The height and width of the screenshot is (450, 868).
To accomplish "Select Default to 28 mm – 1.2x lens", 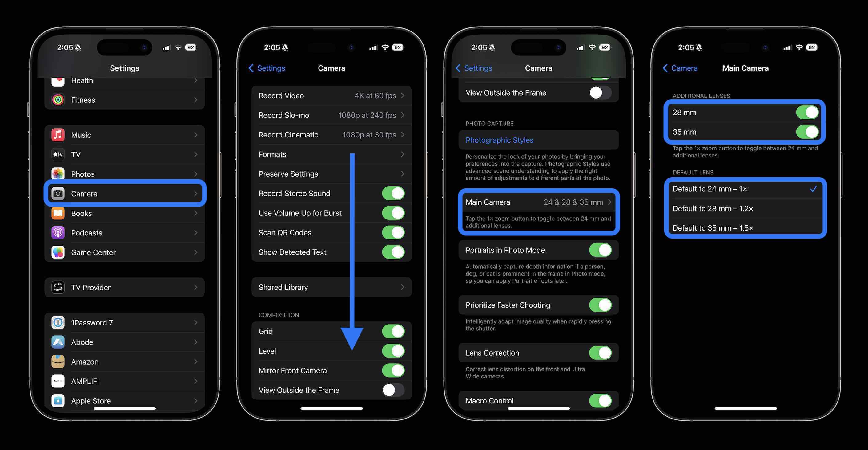I will tap(742, 208).
